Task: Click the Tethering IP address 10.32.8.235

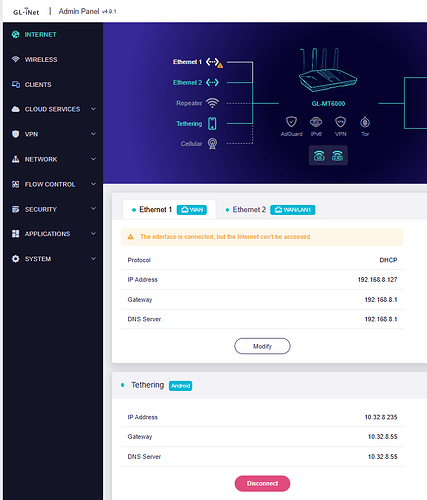Action: (381, 417)
